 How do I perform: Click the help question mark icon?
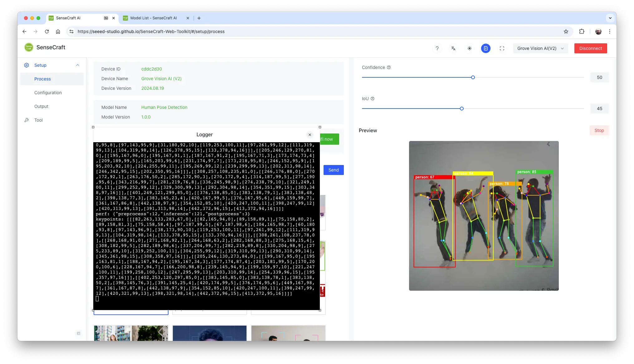point(437,48)
